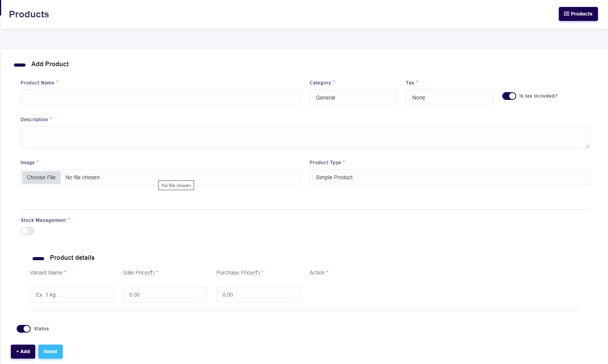Screen dimensions: 608x364
Task: Click the Reset button
Action: tap(50, 352)
